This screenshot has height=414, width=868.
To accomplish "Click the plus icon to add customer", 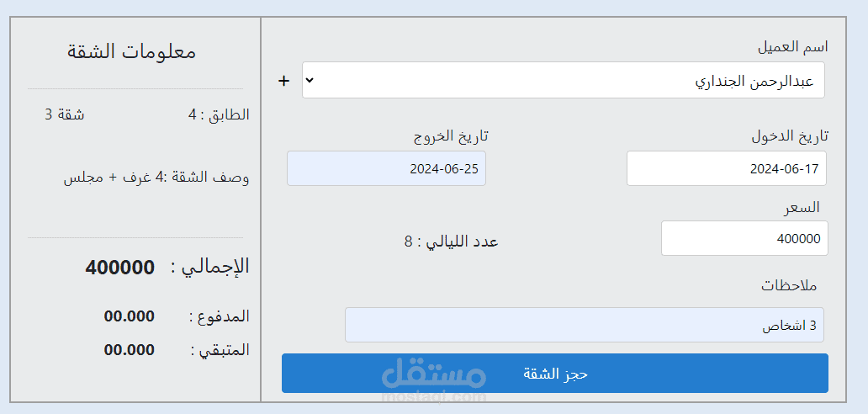I will [283, 81].
